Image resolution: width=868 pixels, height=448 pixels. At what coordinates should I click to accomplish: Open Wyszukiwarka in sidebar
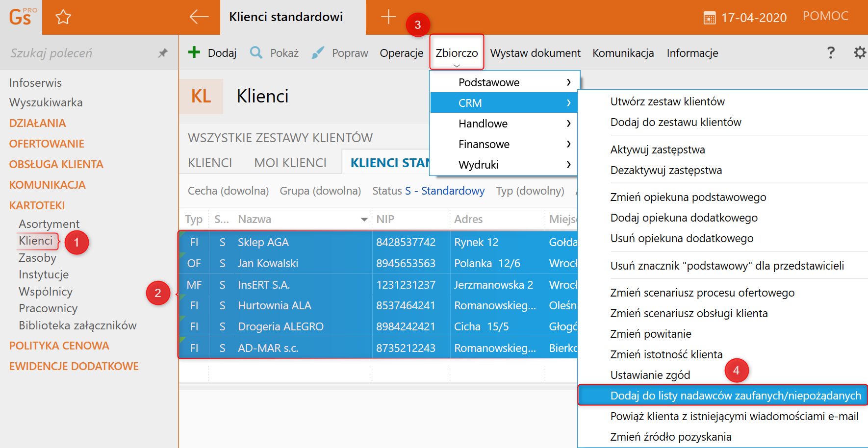tap(46, 102)
